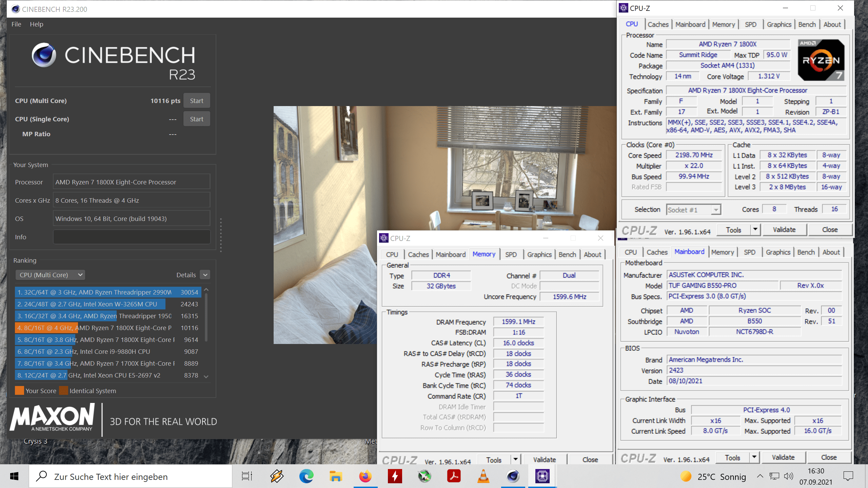Open VLC media player from the taskbar
Screen dimensions: 868x488
(483, 476)
